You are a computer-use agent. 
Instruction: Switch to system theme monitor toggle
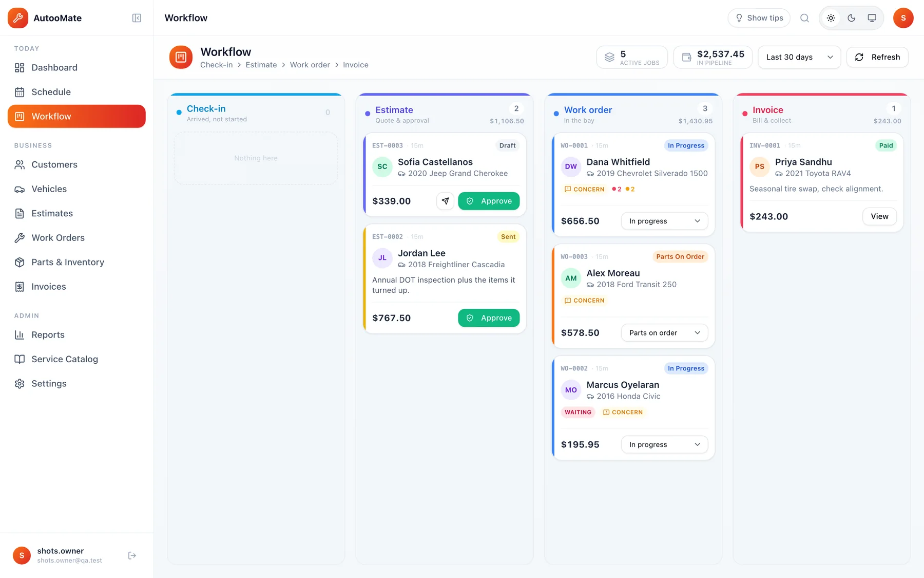click(x=872, y=18)
